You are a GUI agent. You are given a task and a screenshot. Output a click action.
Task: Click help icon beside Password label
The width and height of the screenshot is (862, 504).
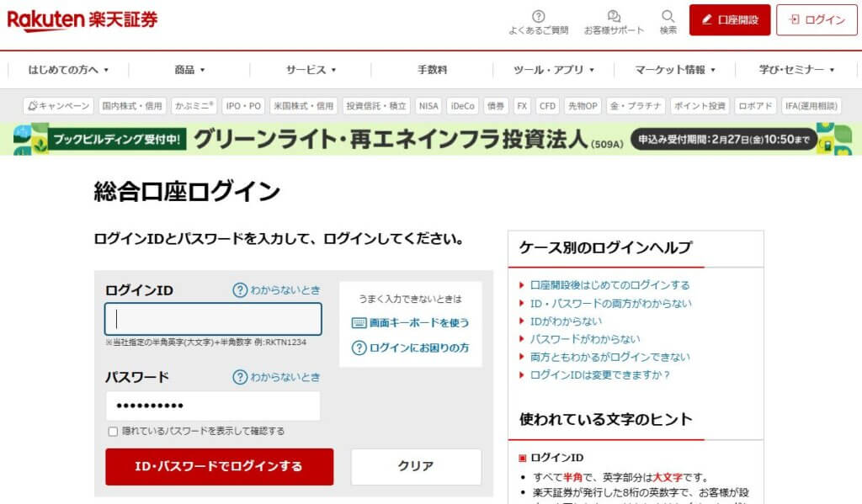240,377
